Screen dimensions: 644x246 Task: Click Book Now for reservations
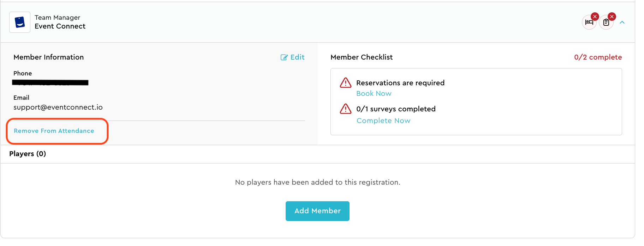click(374, 93)
